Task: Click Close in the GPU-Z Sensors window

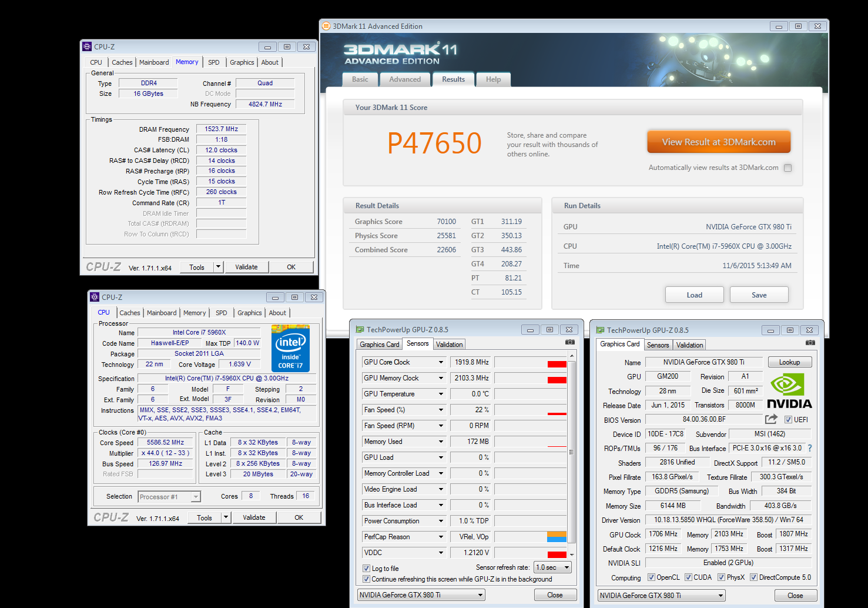Action: (x=555, y=595)
